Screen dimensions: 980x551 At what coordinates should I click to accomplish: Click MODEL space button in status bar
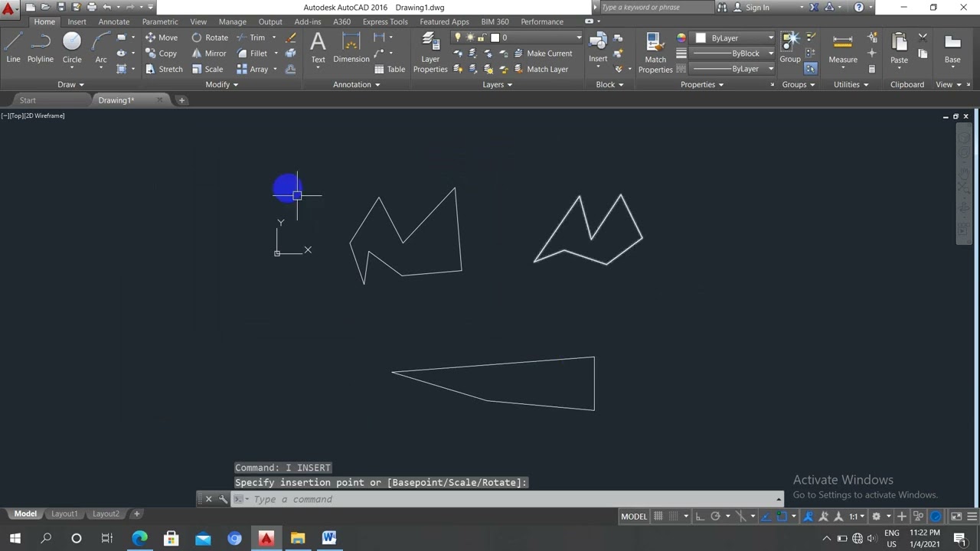[x=634, y=517]
